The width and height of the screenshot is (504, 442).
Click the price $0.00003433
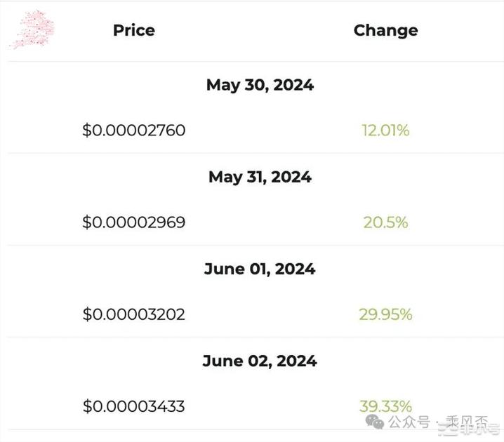point(133,406)
